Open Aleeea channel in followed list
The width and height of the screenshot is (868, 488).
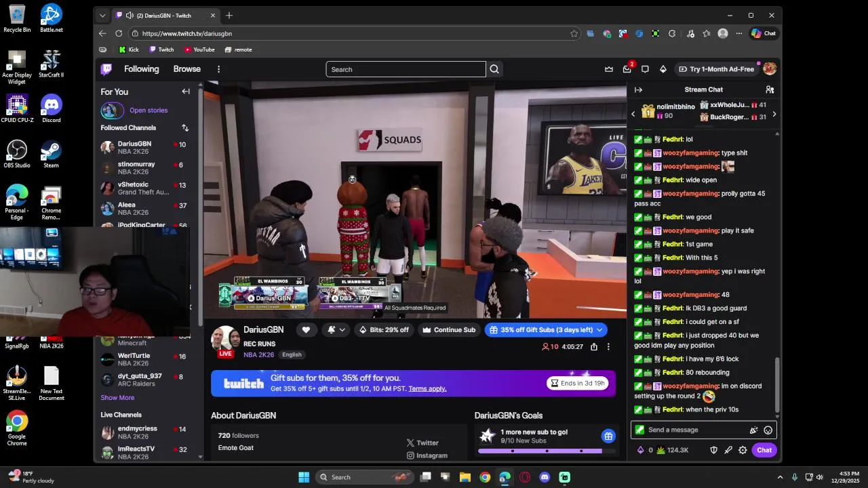(144, 209)
